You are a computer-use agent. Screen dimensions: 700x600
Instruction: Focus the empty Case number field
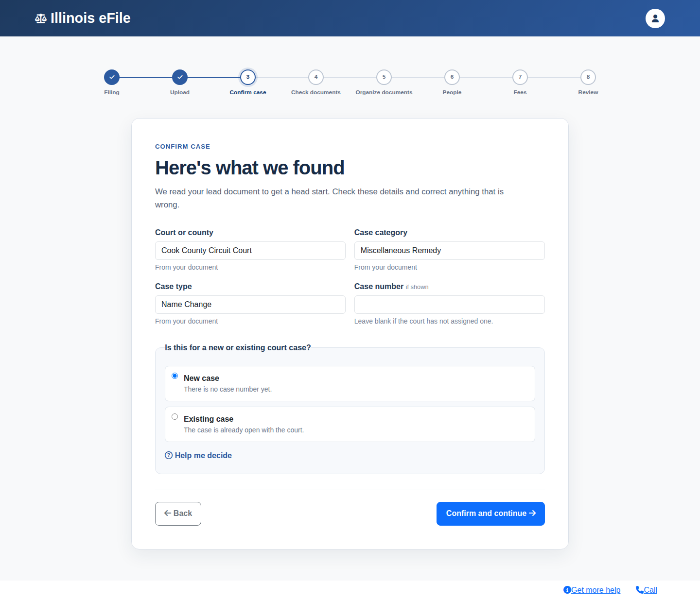[x=450, y=305]
